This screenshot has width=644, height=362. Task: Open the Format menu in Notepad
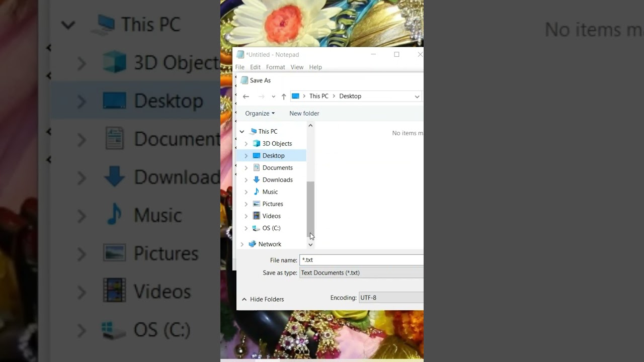(275, 67)
